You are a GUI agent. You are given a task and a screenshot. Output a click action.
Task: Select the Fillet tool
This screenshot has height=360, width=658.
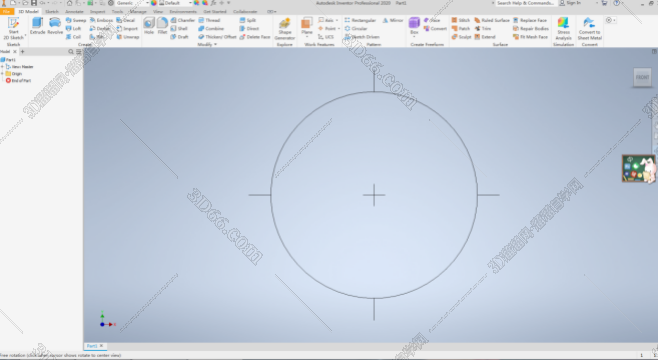[x=162, y=26]
